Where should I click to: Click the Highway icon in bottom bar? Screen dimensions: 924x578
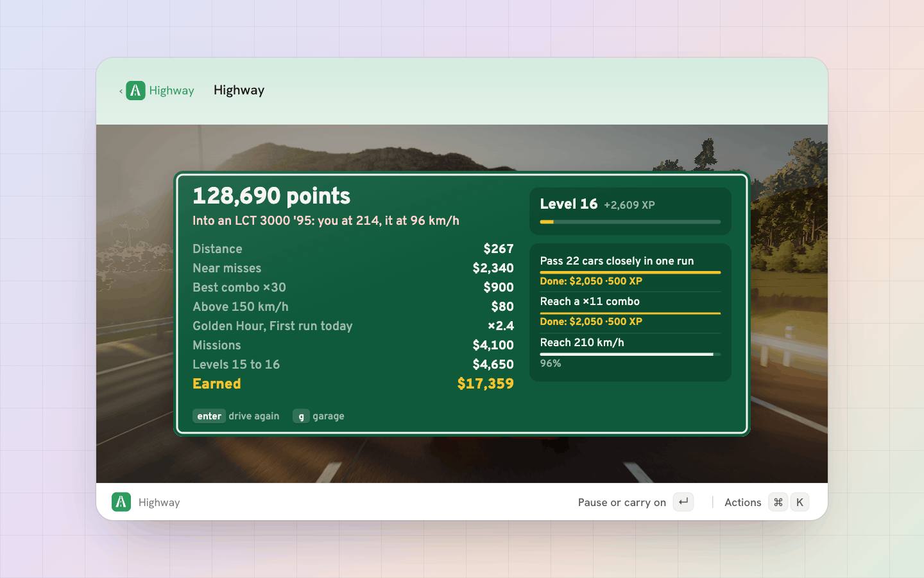(x=121, y=502)
